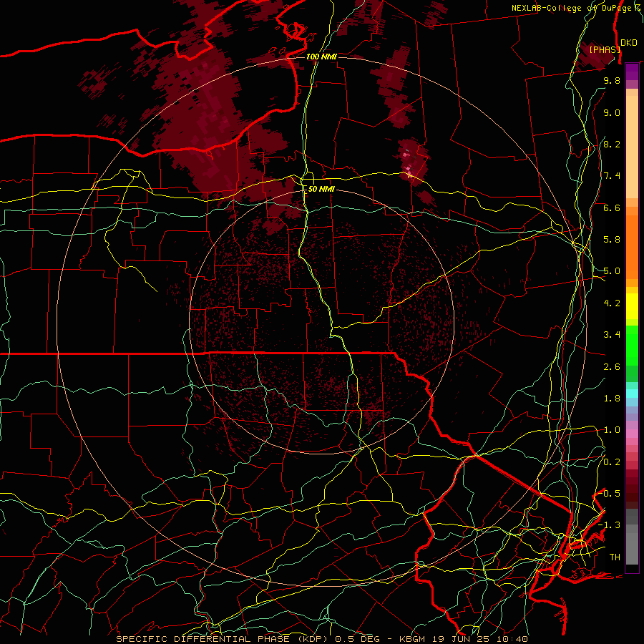The height and width of the screenshot is (644, 644).
Task: Pick the cyan band of the color bar
Action: tap(632, 394)
